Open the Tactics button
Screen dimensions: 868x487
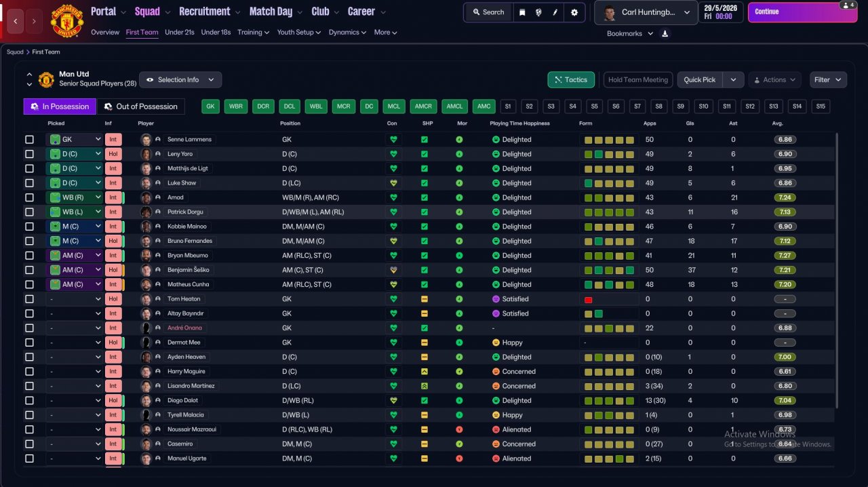coord(571,79)
